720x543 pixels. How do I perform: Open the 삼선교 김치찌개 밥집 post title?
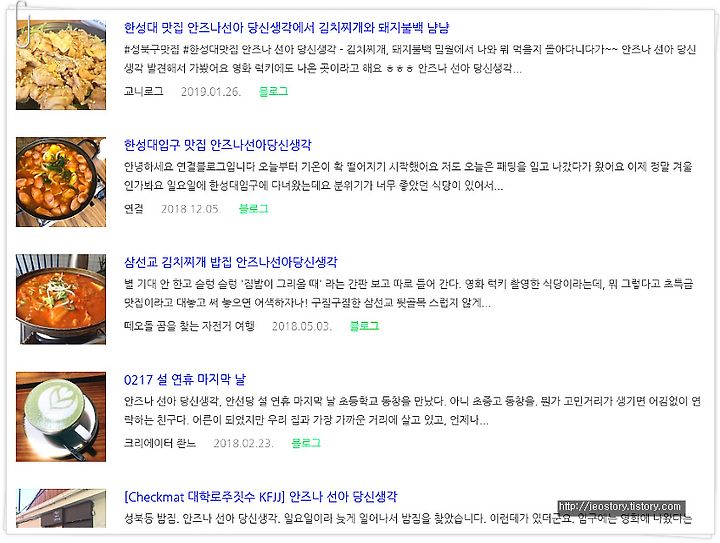click(231, 262)
